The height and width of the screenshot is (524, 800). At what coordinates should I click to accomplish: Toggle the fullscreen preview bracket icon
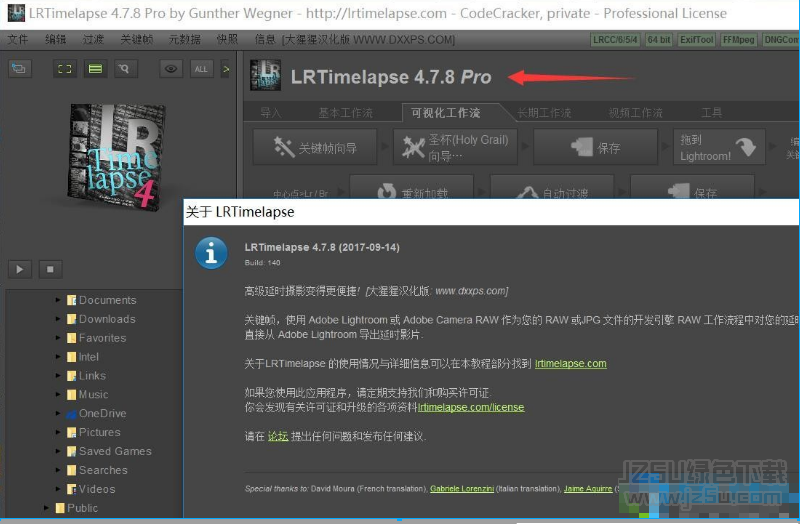click(65, 69)
